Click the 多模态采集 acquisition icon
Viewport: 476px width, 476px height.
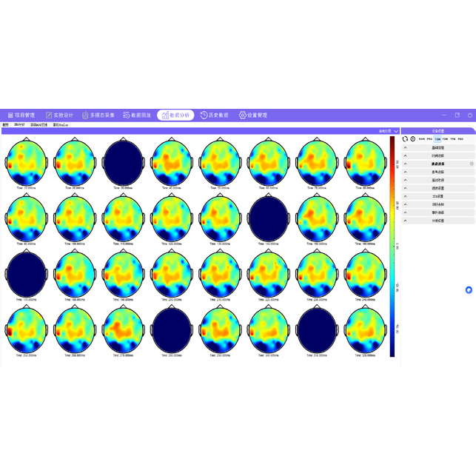click(85, 115)
